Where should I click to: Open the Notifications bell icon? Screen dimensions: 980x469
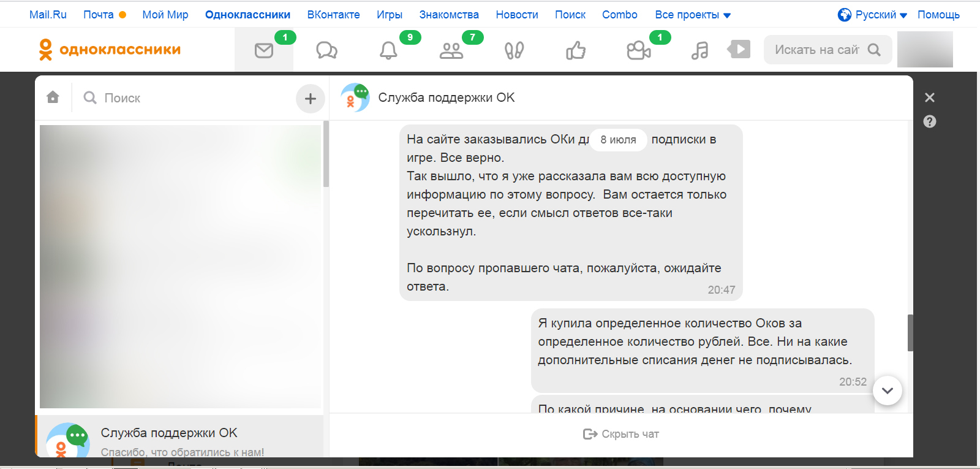coord(388,50)
